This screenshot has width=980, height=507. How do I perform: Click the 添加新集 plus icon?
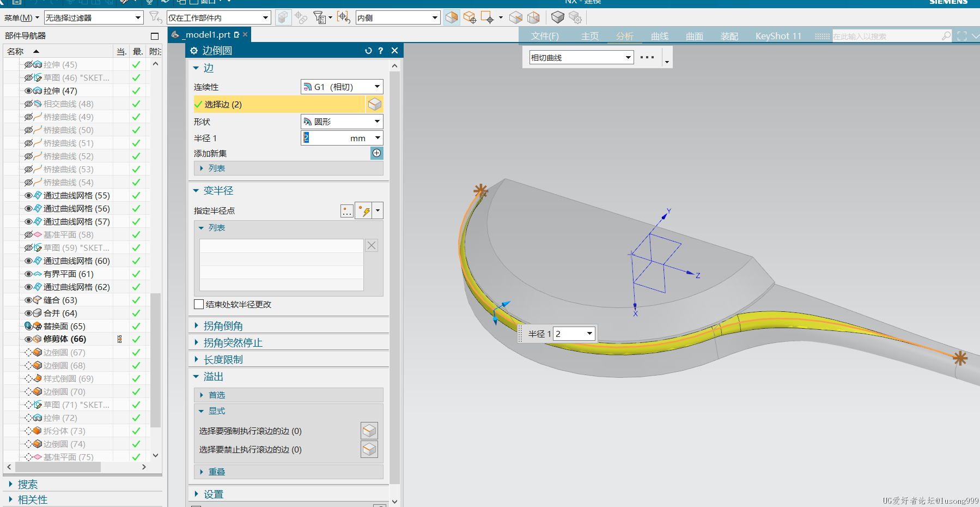(x=376, y=153)
